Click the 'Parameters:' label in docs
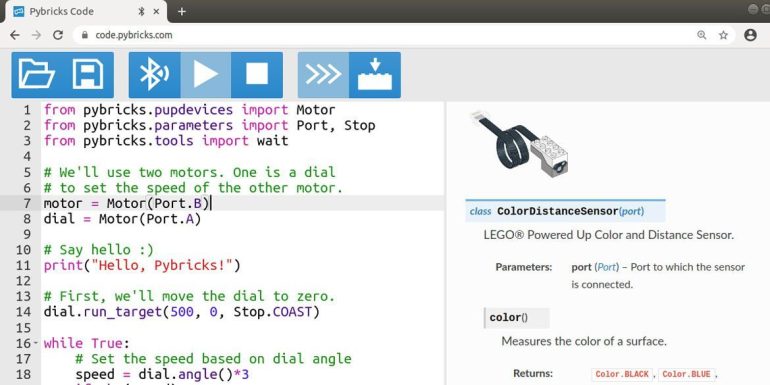770x385 pixels. pyautogui.click(x=524, y=267)
